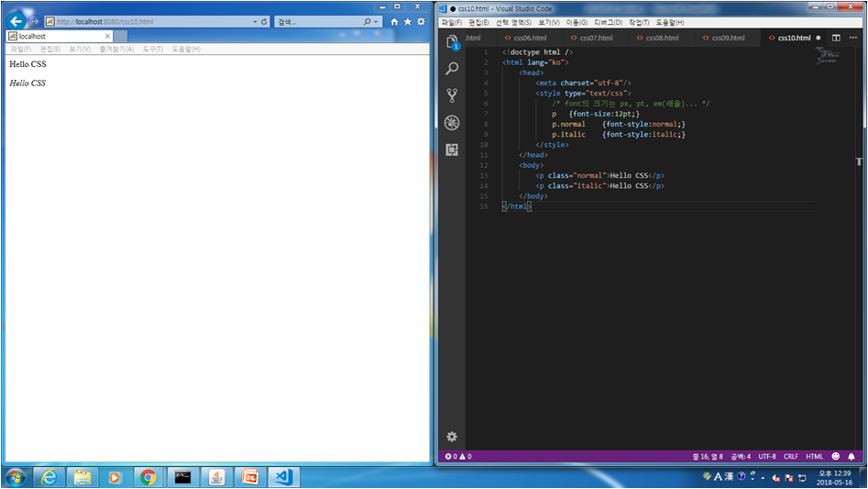Screen dimensions: 868x489
Task: Expand the search provider dropdown in browser
Action: (376, 22)
